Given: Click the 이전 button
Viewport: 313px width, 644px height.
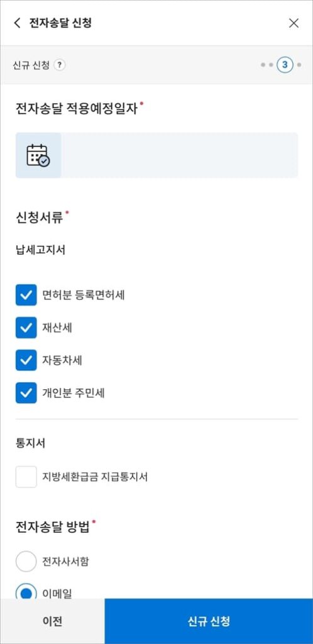Looking at the screenshot, I should (x=53, y=621).
